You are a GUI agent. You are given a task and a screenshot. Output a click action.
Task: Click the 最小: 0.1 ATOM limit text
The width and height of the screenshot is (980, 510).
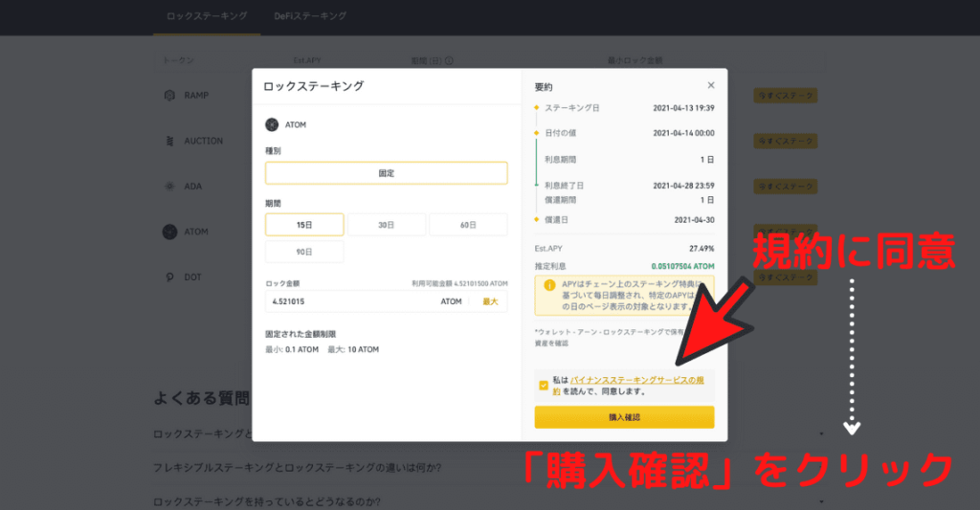coord(292,350)
